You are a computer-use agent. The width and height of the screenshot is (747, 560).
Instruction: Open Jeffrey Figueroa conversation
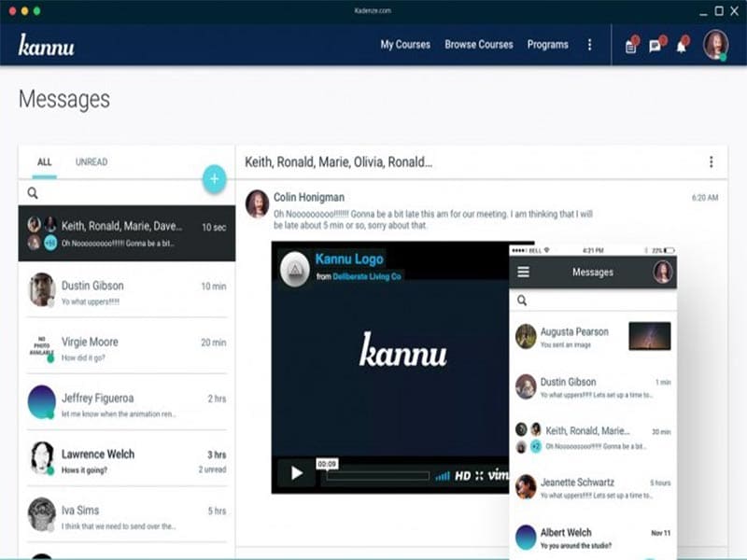point(127,402)
